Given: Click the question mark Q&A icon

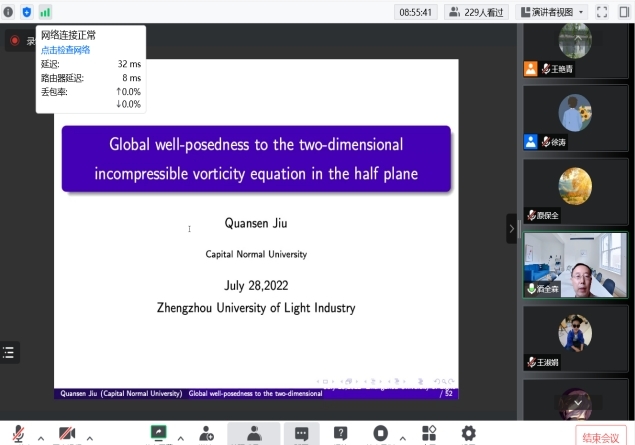Looking at the screenshot, I should (341, 434).
